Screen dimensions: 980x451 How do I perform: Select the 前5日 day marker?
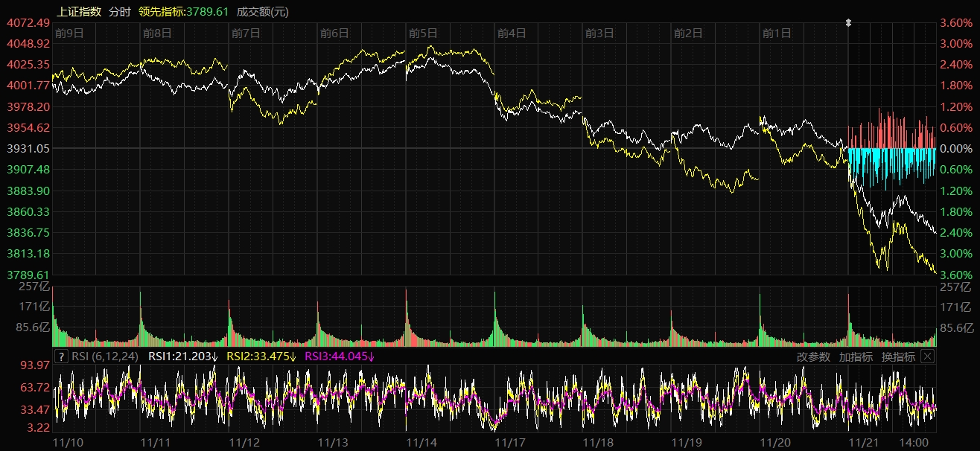(422, 33)
